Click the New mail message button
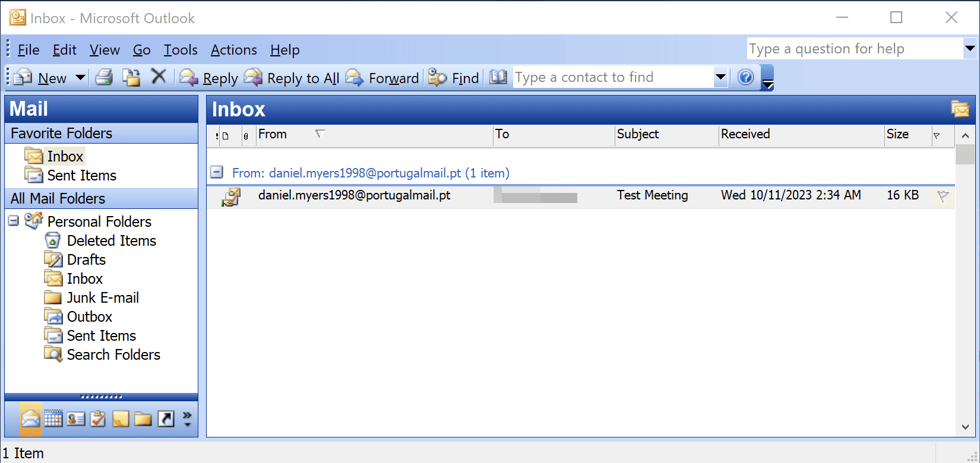 click(40, 78)
